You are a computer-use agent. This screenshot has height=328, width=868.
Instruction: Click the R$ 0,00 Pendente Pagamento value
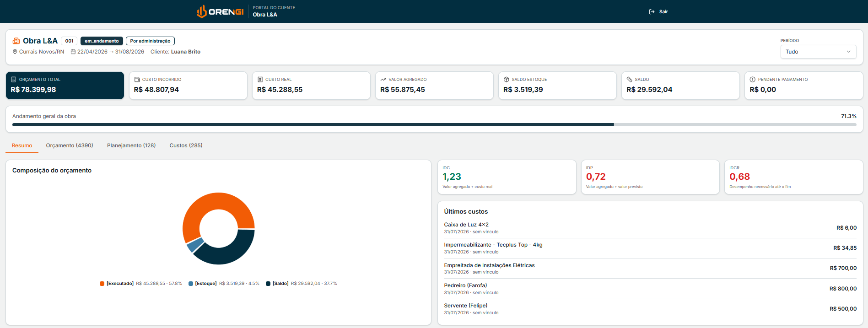[763, 90]
